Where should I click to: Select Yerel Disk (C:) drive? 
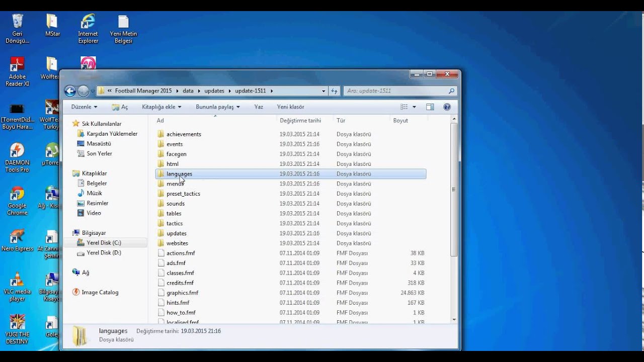click(x=99, y=243)
